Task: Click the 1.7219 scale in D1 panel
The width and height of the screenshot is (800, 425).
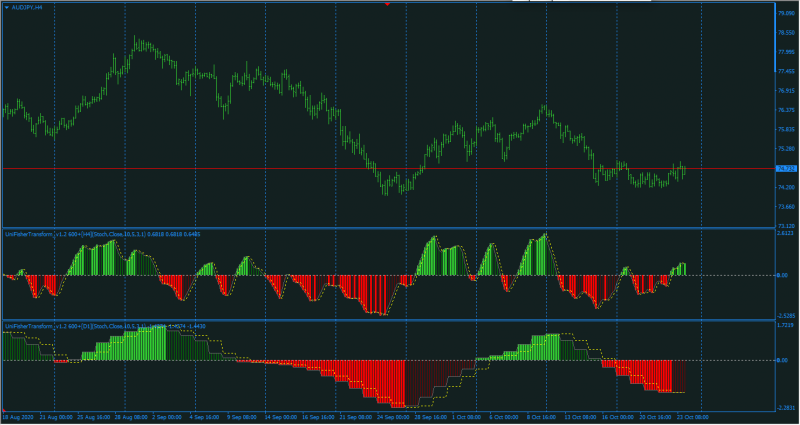Action: 786,325
